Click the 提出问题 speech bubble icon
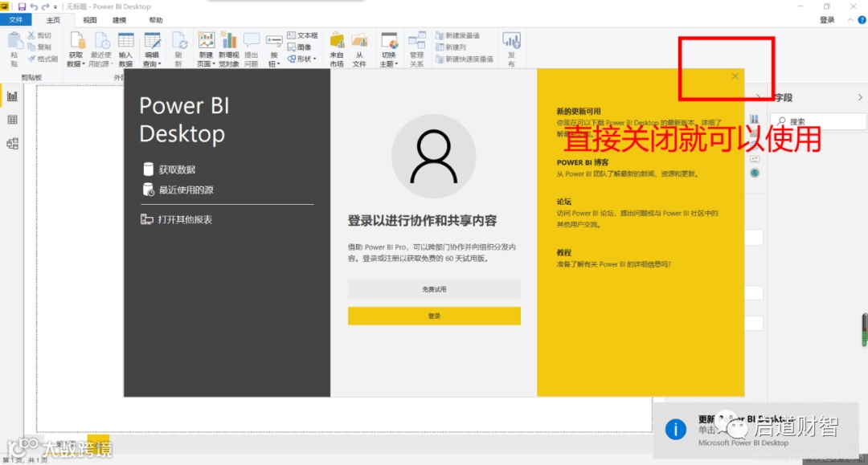 pos(252,40)
